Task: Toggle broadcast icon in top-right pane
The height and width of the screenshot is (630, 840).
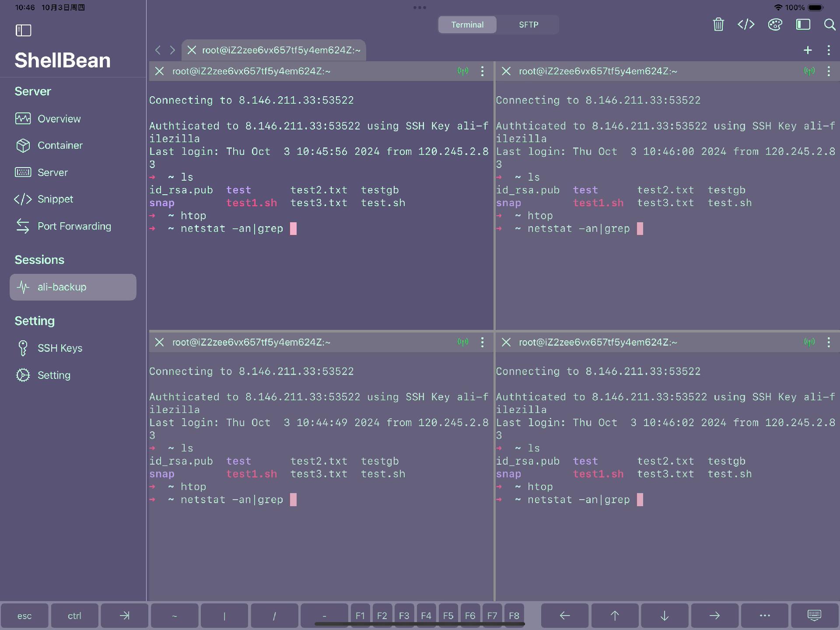Action: pyautogui.click(x=809, y=71)
